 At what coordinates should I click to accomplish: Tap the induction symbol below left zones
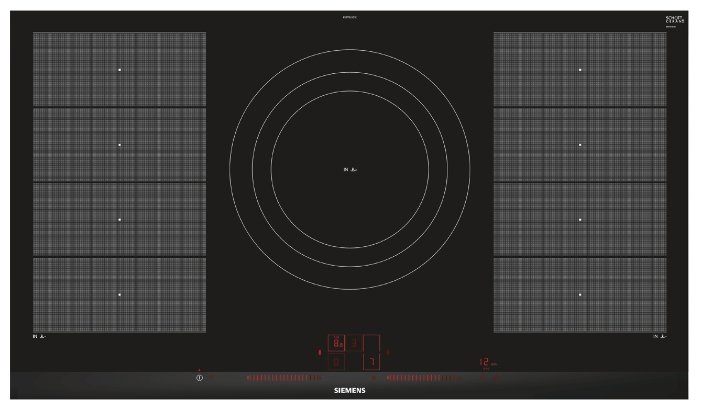pyautogui.click(x=41, y=337)
